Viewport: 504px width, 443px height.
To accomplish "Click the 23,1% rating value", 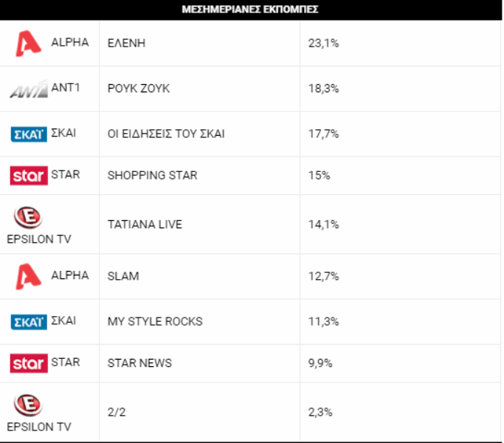I will (323, 43).
